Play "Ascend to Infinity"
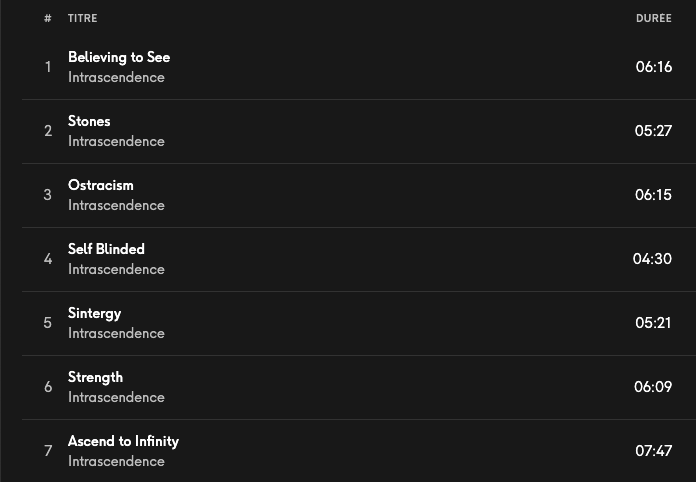Image resolution: width=696 pixels, height=482 pixels. click(x=123, y=441)
